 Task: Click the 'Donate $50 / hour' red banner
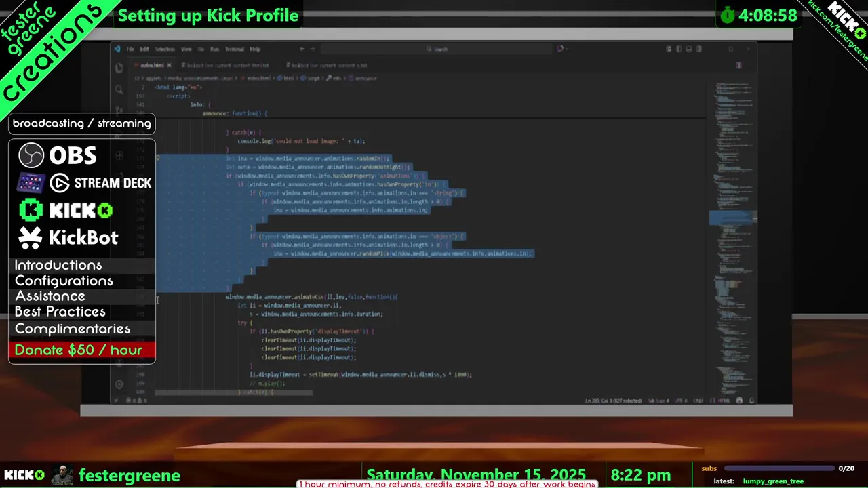pos(82,350)
